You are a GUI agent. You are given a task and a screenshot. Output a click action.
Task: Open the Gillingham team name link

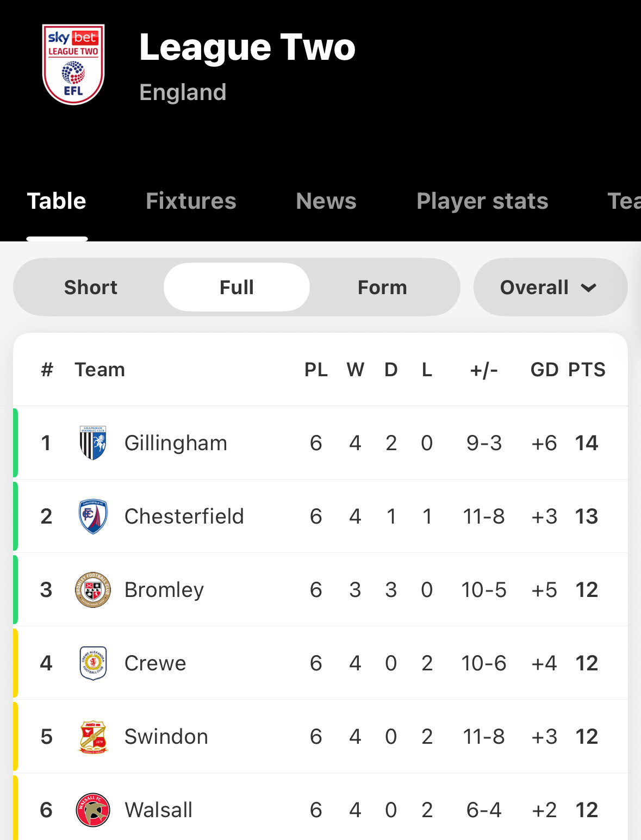click(176, 443)
